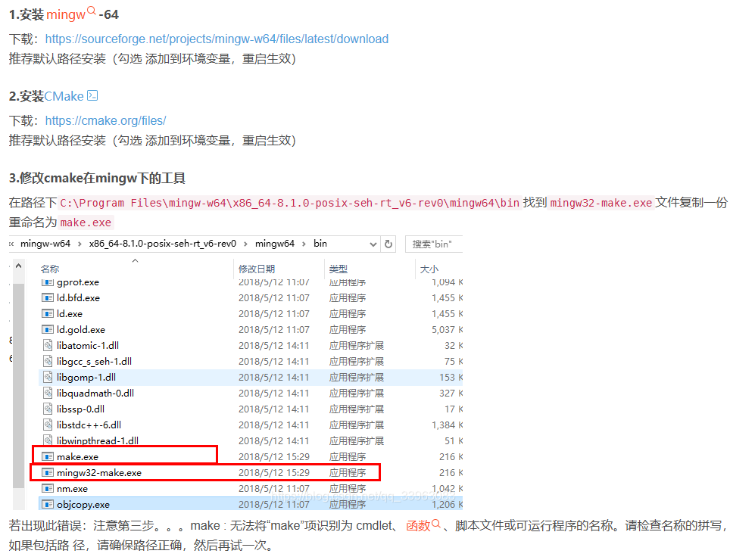Select the gprof.exe file name
Screen dimensions: 730x560
tap(78, 282)
